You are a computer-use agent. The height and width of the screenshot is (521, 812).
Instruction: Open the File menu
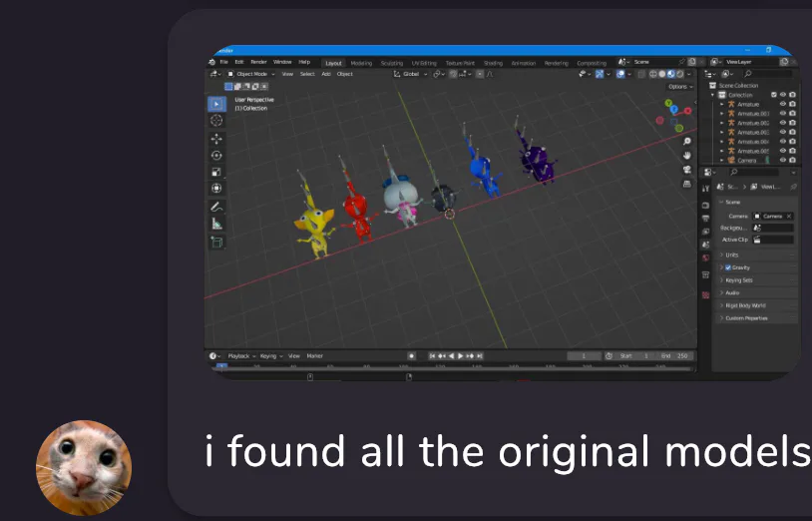223,62
